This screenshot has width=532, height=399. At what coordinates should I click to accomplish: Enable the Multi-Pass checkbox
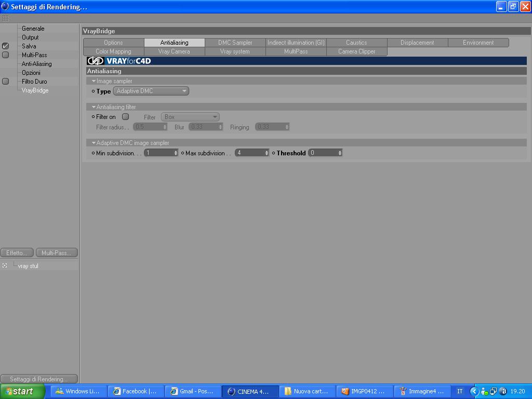[5, 55]
